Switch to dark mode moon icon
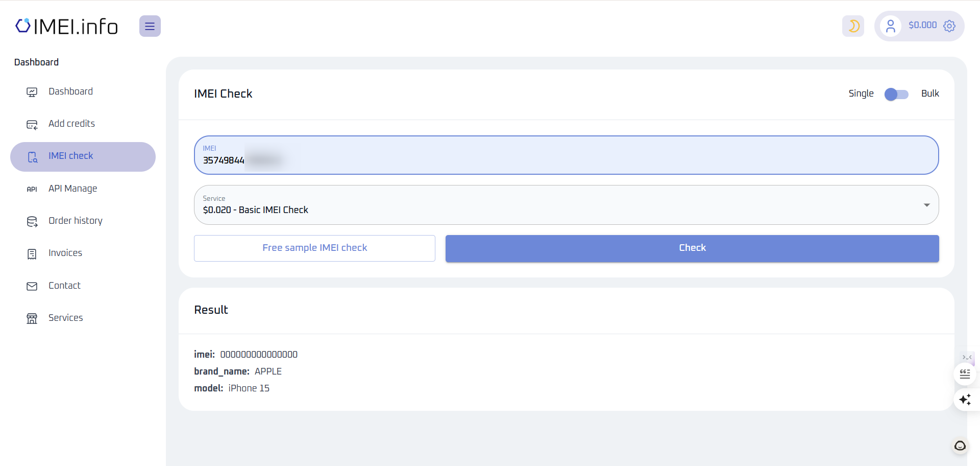This screenshot has width=980, height=466. [x=853, y=26]
